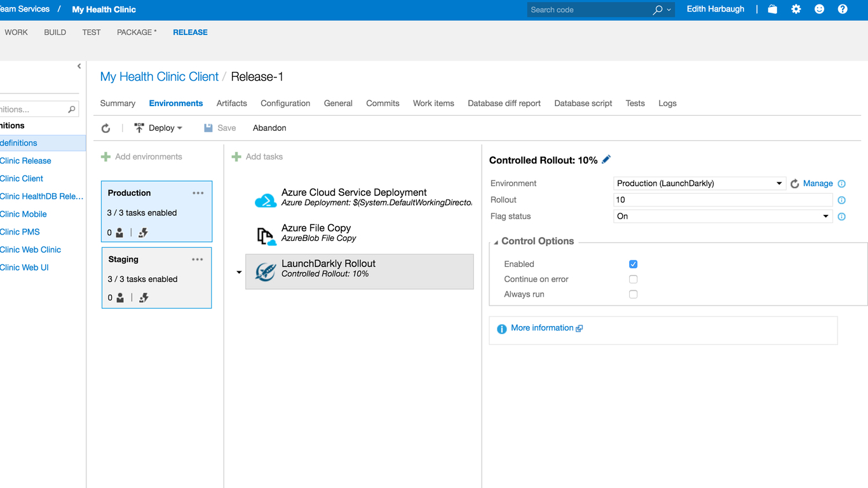The image size is (868, 488).
Task: Click the LaunchDarkly rocket icon
Action: 266,272
